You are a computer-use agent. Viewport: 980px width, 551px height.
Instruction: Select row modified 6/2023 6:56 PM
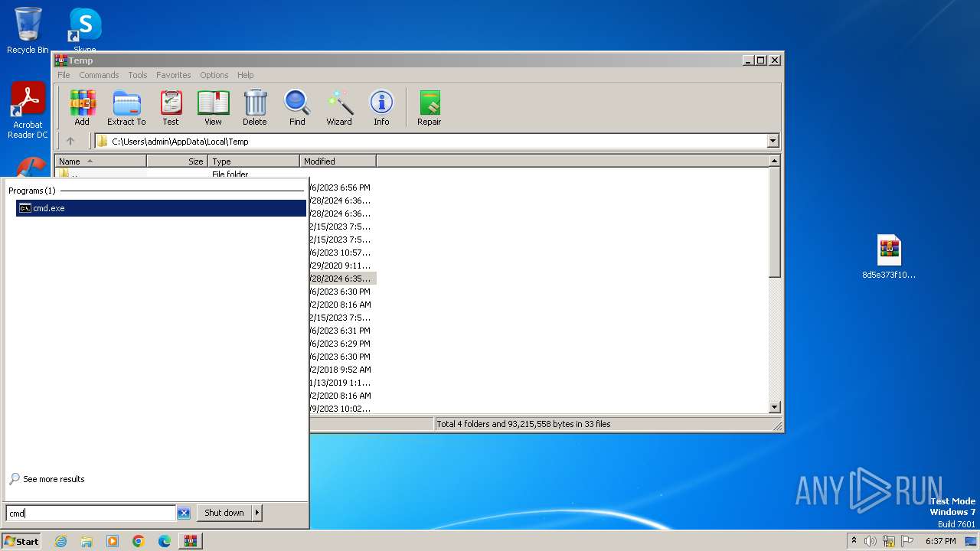[342, 187]
